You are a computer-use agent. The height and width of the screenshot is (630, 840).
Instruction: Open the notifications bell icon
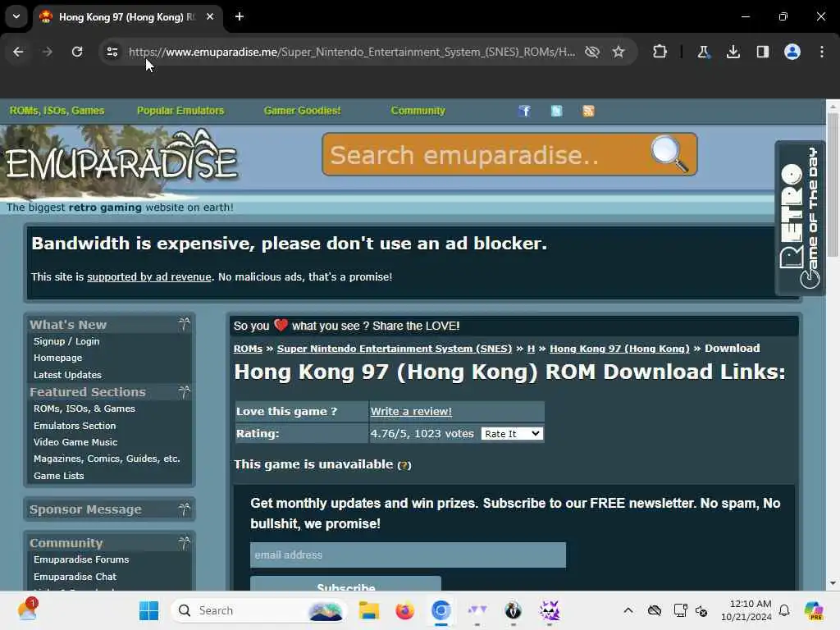(784, 610)
